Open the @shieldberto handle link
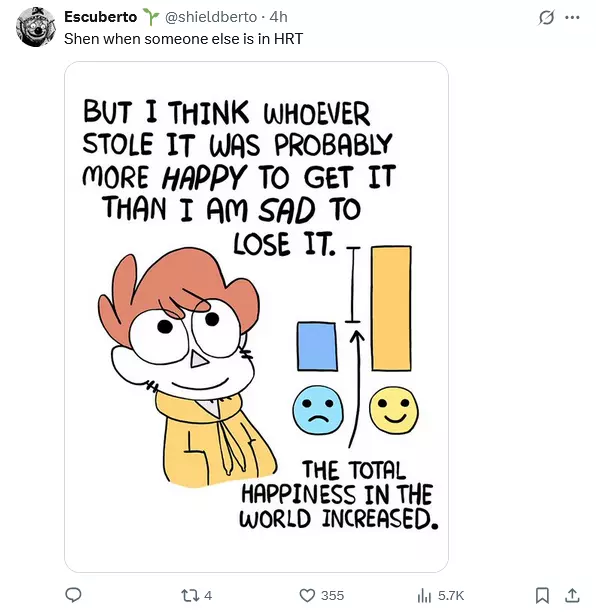Image resolution: width=596 pixels, height=614 pixels. tap(211, 17)
